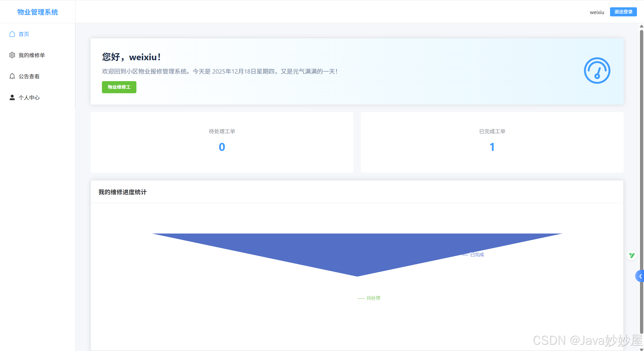This screenshot has width=644, height=351.
Task: Click the 待处理工单 statistics card
Action: [x=222, y=142]
